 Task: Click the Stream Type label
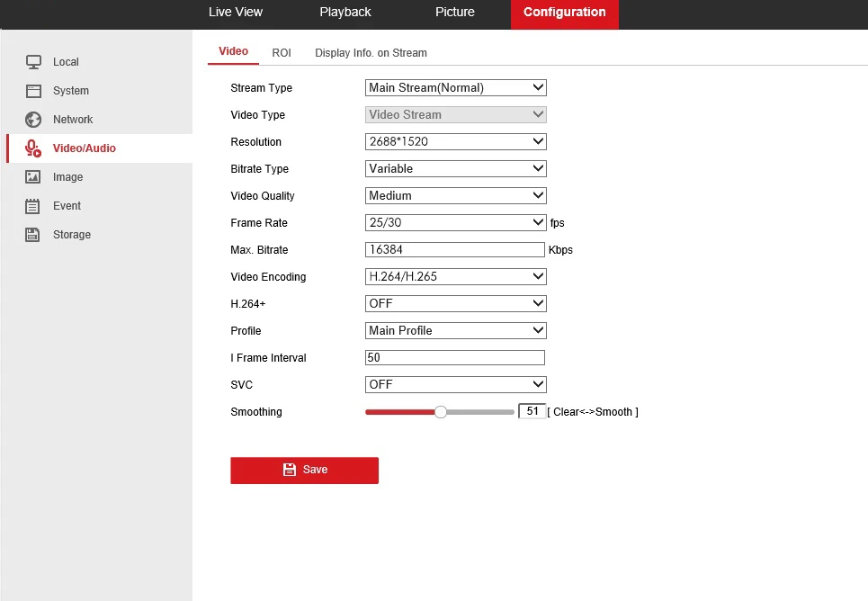[x=261, y=88]
